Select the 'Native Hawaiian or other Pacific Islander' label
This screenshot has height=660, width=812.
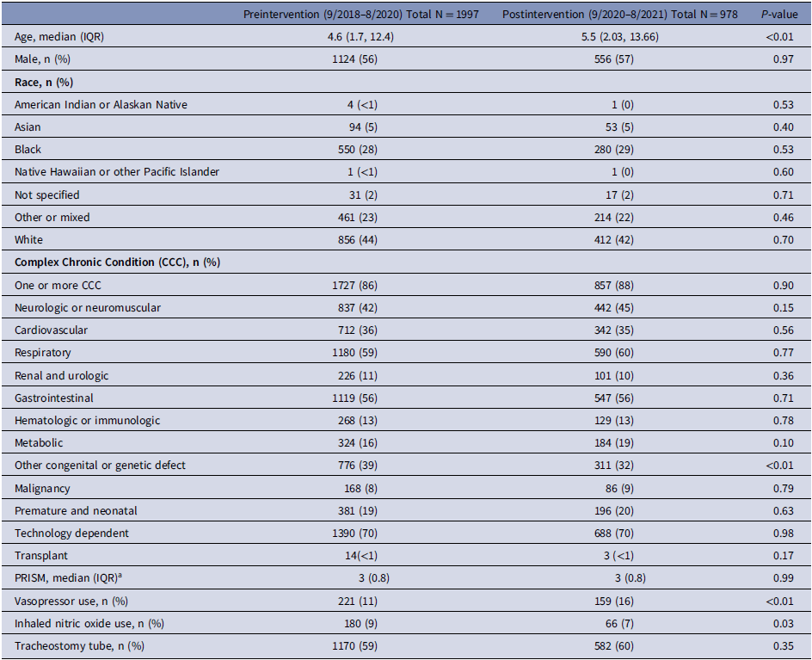[x=117, y=172]
